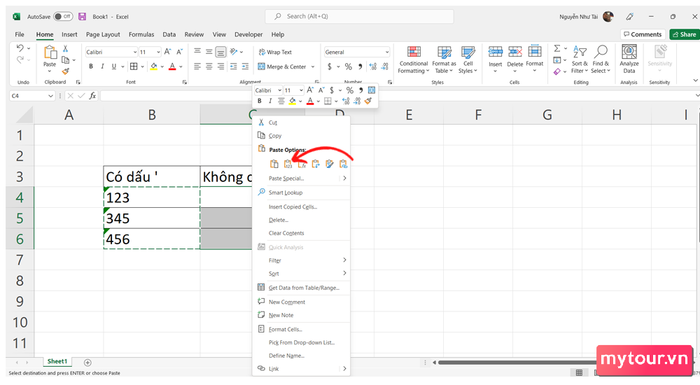
Task: Apply red Font Color in ribbon
Action: click(172, 67)
